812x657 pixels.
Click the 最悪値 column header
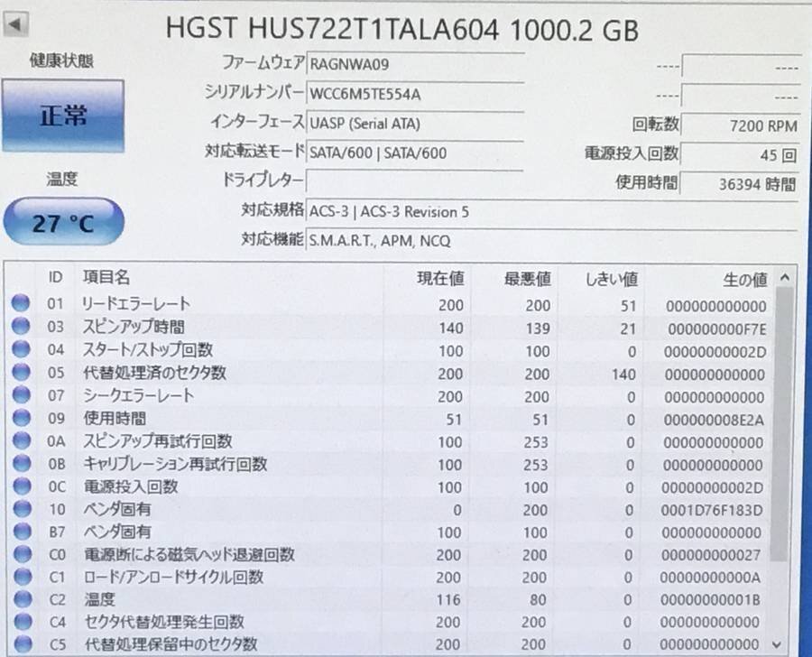(x=528, y=279)
